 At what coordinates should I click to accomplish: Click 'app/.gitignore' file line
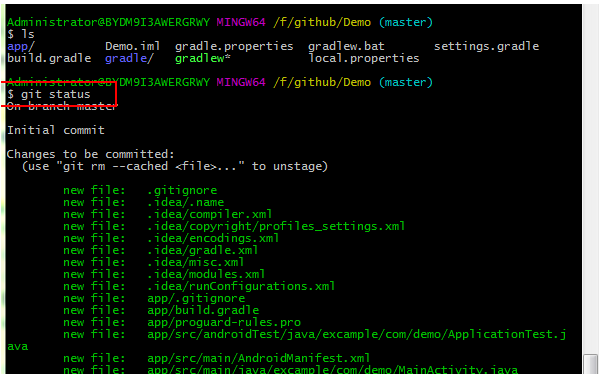click(154, 298)
